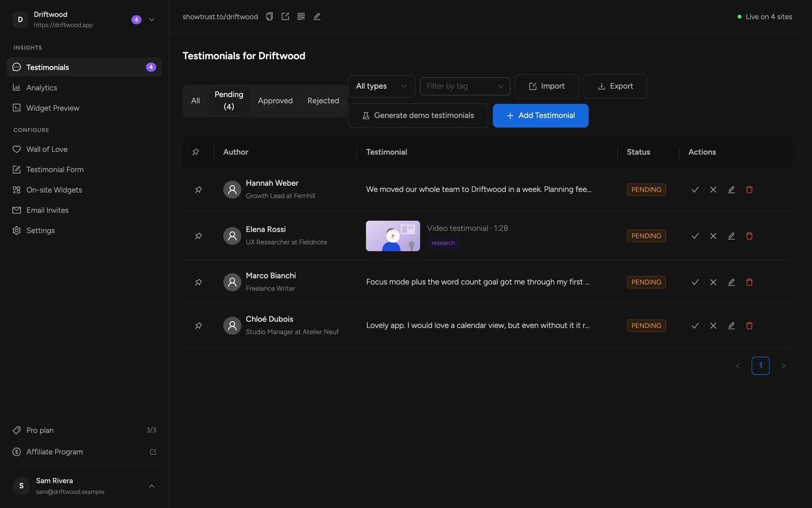This screenshot has width=812, height=508.
Task: Delete Chloé Dubois's testimonial
Action: 749,326
